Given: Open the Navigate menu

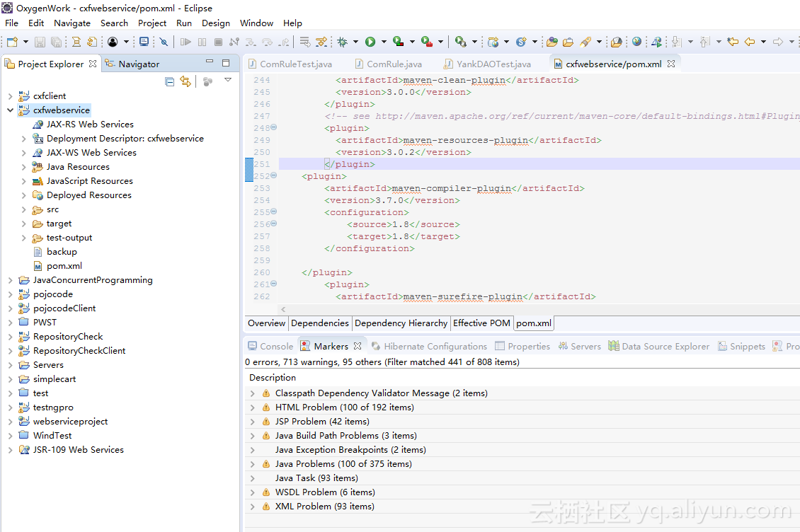Looking at the screenshot, I should [x=72, y=23].
